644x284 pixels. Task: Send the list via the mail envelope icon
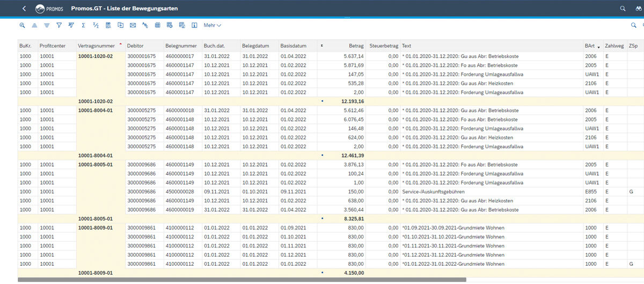(133, 25)
